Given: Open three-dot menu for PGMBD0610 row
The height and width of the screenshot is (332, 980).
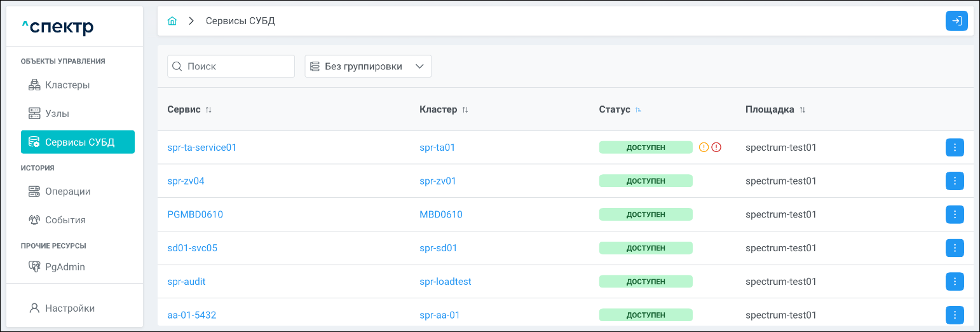Looking at the screenshot, I should coord(955,214).
